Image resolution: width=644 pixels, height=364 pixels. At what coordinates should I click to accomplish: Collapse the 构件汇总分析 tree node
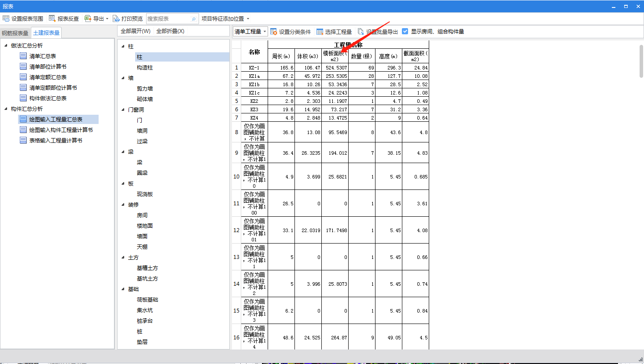point(6,109)
